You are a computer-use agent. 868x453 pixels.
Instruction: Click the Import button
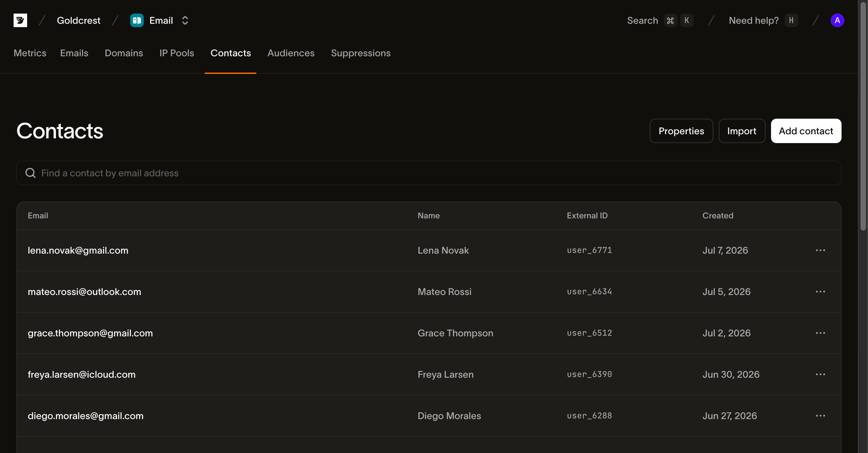[x=742, y=131]
